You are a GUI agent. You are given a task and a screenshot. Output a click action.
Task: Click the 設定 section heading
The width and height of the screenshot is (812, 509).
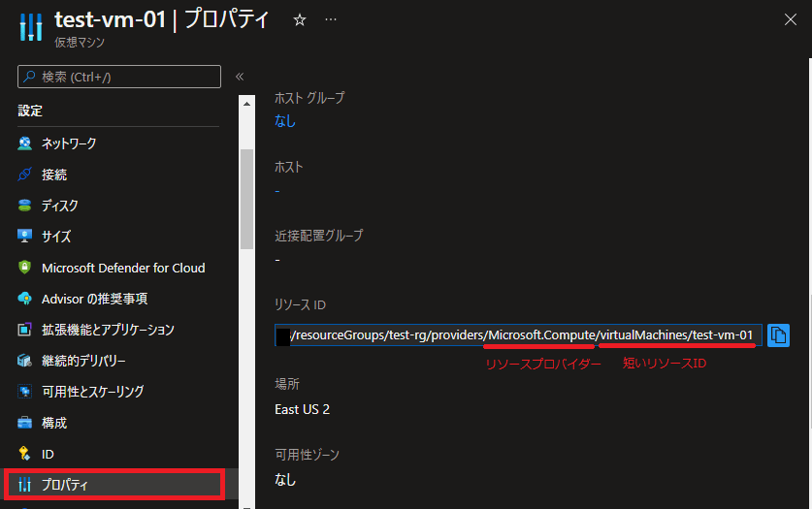tap(30, 111)
